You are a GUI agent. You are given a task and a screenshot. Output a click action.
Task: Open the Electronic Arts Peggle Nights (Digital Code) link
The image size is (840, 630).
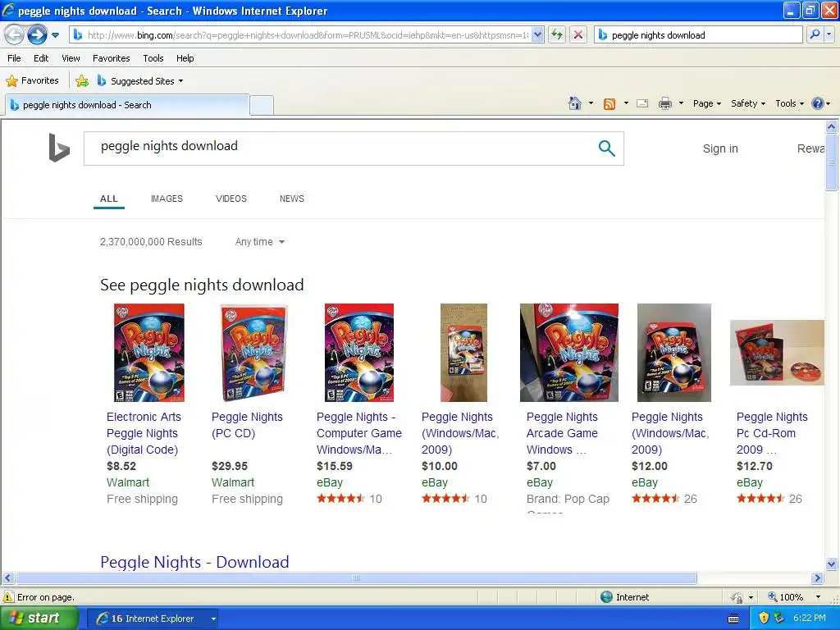[144, 433]
